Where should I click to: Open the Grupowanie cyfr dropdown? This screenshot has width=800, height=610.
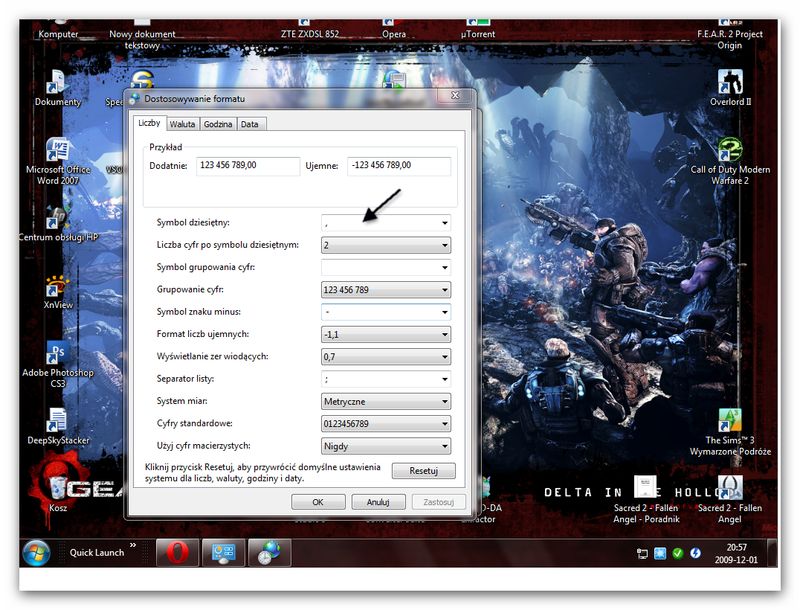pos(386,290)
